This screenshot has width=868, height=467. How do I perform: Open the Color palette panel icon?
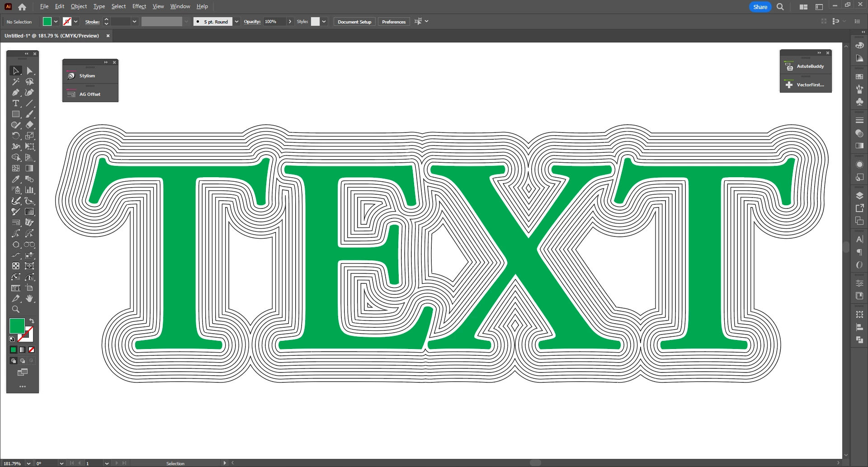pos(859,45)
